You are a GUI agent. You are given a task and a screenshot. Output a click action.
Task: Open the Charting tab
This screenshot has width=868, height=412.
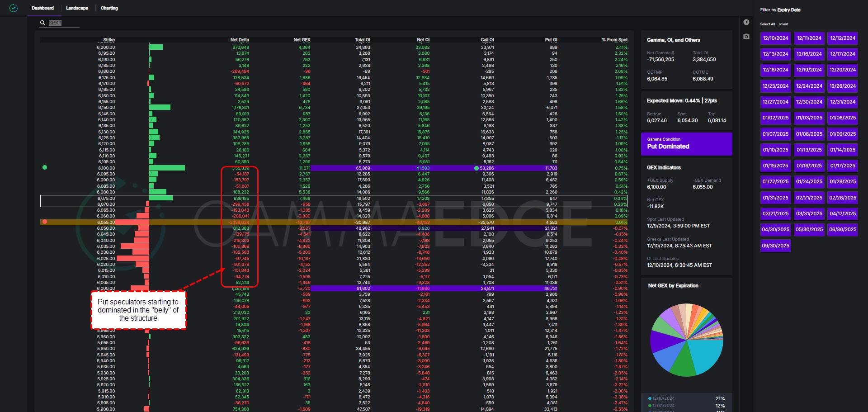tap(109, 8)
